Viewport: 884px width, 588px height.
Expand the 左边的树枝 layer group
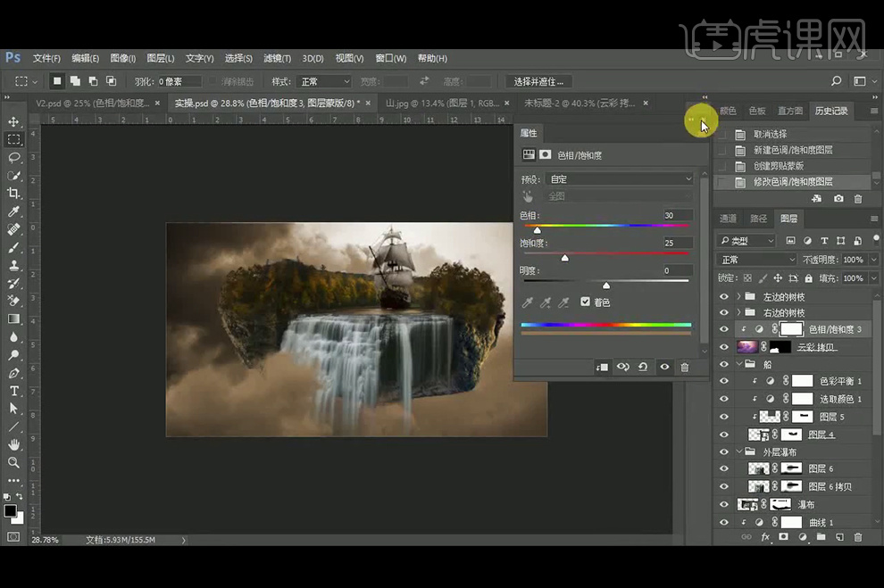click(x=738, y=296)
